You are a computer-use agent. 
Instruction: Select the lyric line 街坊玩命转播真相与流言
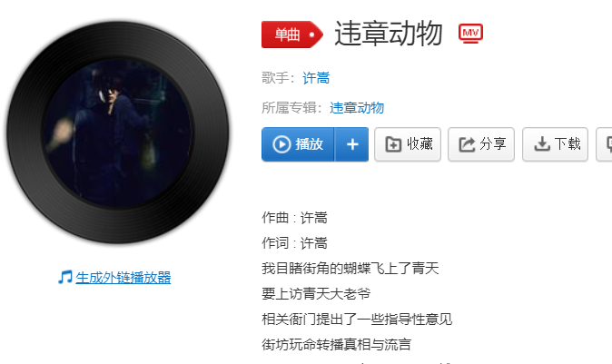[337, 345]
